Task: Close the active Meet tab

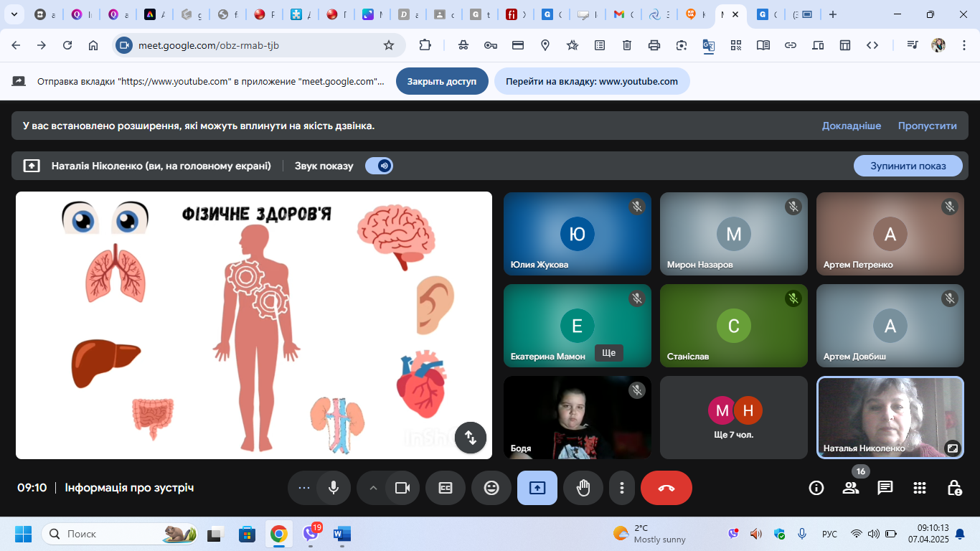Action: click(x=735, y=14)
